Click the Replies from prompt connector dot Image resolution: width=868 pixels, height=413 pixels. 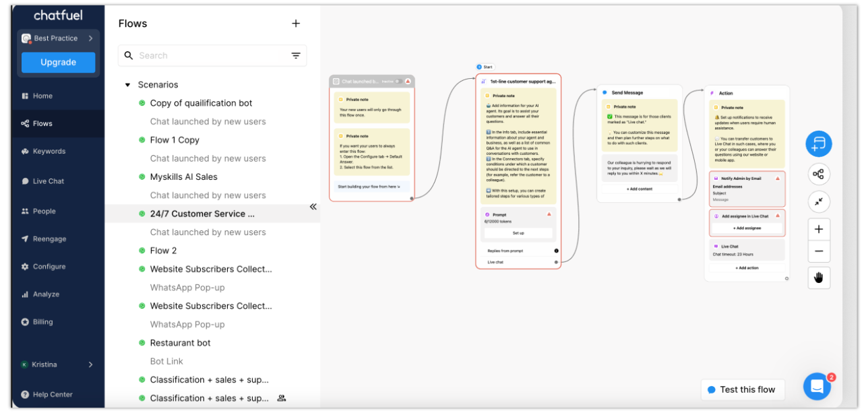point(556,251)
